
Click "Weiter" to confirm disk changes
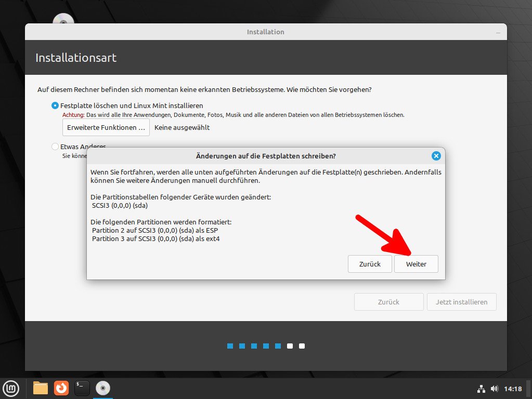(x=416, y=264)
